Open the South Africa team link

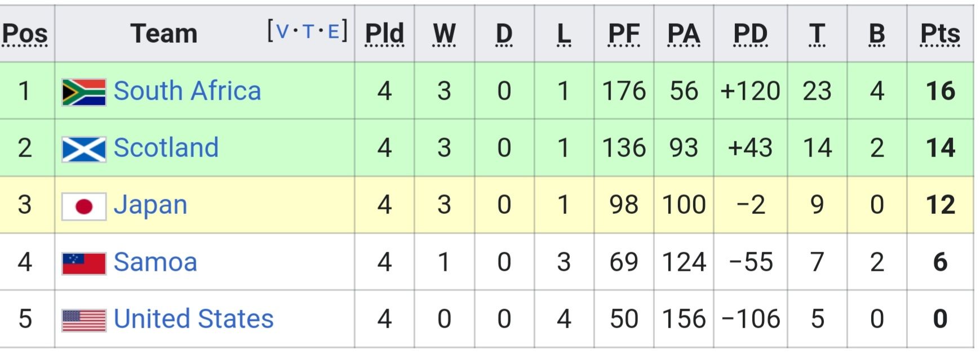pos(187,91)
